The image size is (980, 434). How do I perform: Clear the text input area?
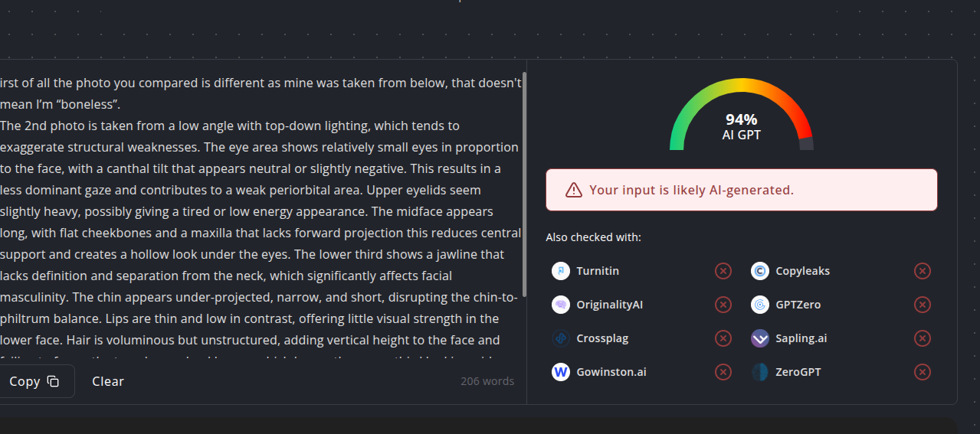108,381
